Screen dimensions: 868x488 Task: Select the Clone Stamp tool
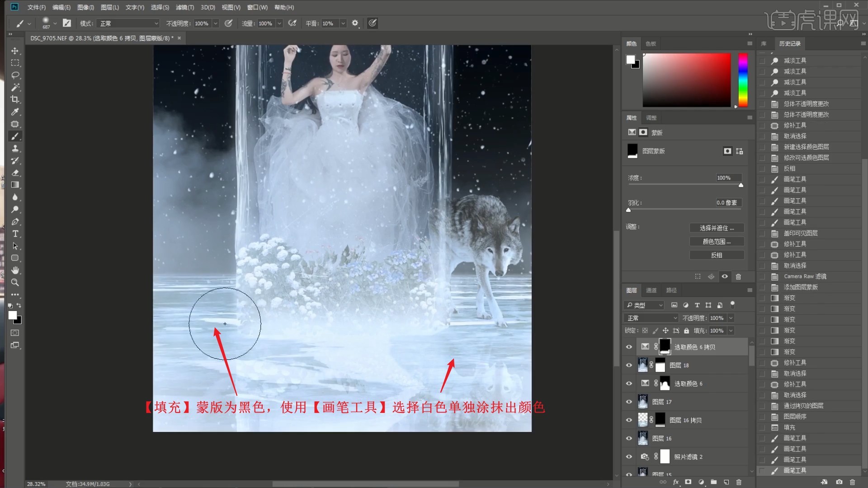[15, 148]
